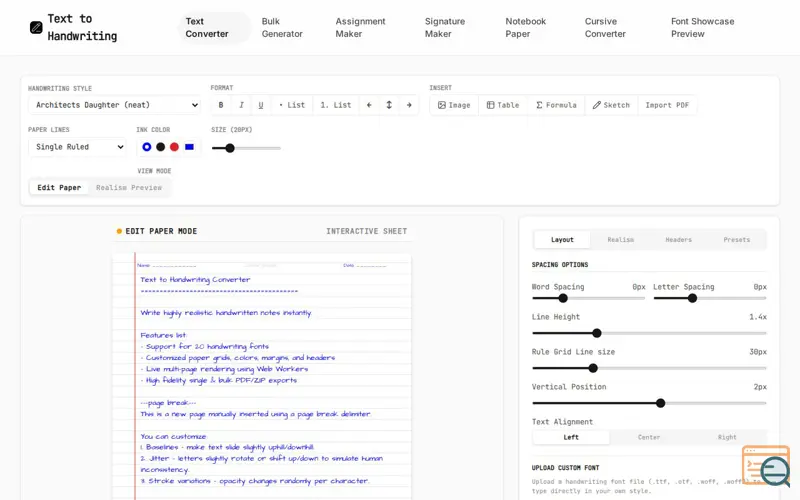Insert a Formula

click(x=556, y=105)
